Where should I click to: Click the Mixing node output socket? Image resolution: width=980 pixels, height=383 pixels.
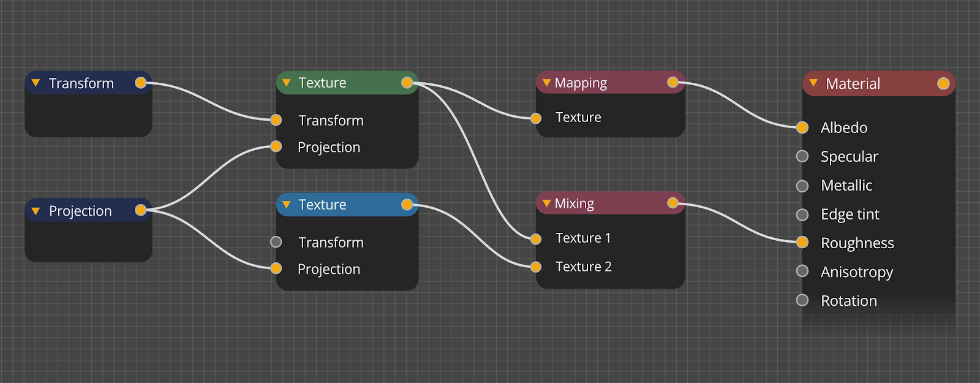[673, 203]
